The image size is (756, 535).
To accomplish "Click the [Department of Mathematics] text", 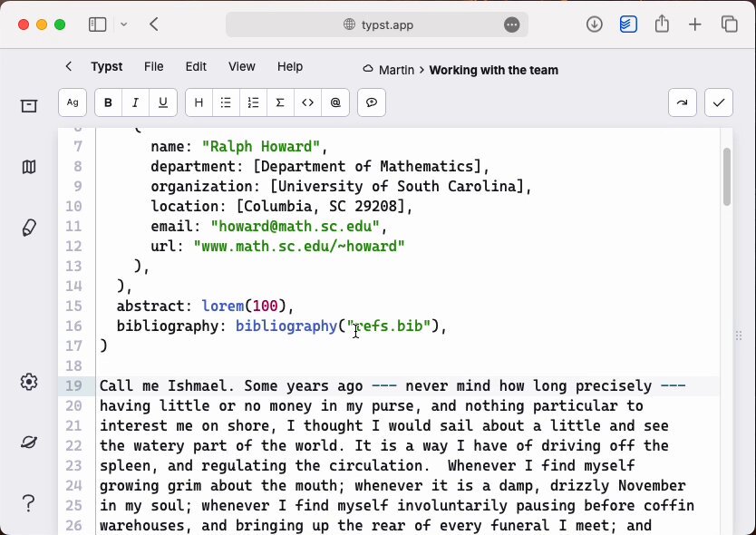I will 367,167.
